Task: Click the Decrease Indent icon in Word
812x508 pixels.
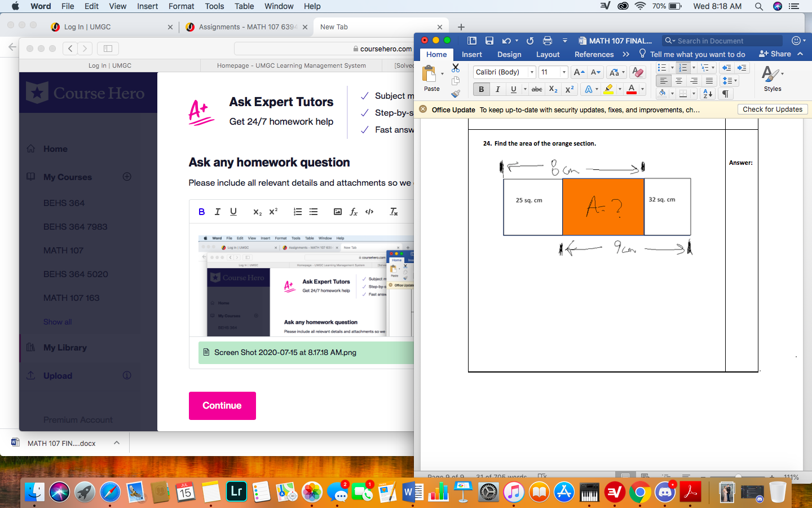Action: pos(726,68)
